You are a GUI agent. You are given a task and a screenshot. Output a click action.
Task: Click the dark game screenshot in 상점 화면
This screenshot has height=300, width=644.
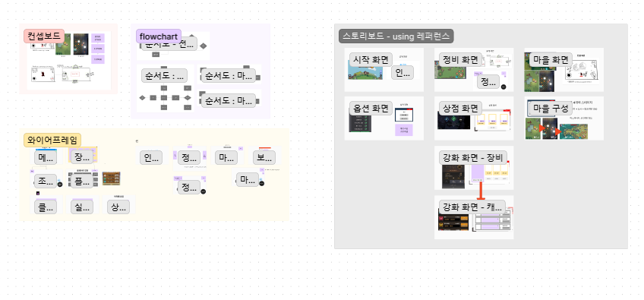[x=454, y=122]
